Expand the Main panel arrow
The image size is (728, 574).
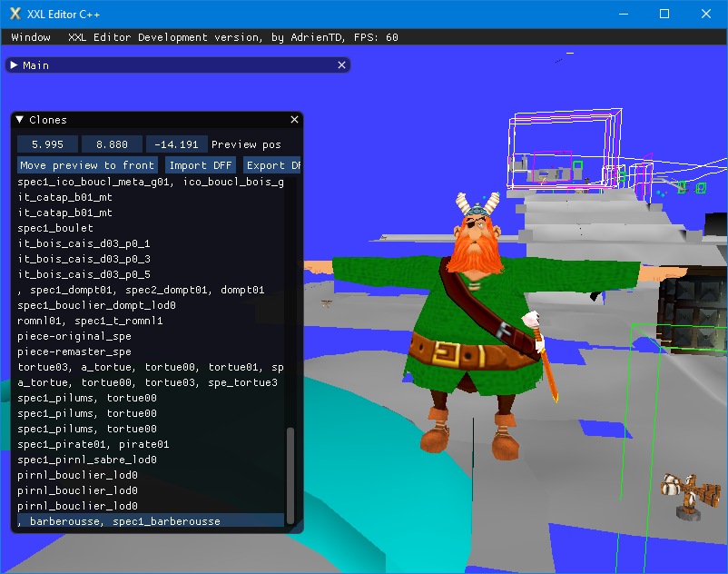(15, 65)
